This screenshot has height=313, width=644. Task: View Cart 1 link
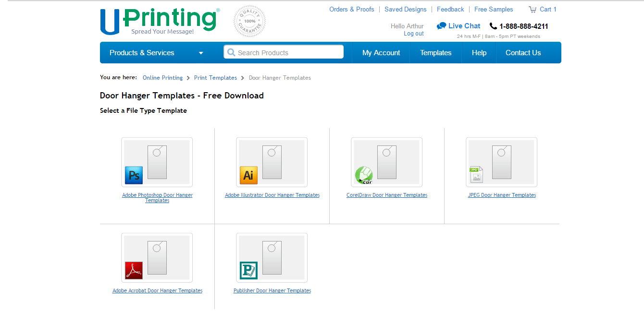click(548, 9)
